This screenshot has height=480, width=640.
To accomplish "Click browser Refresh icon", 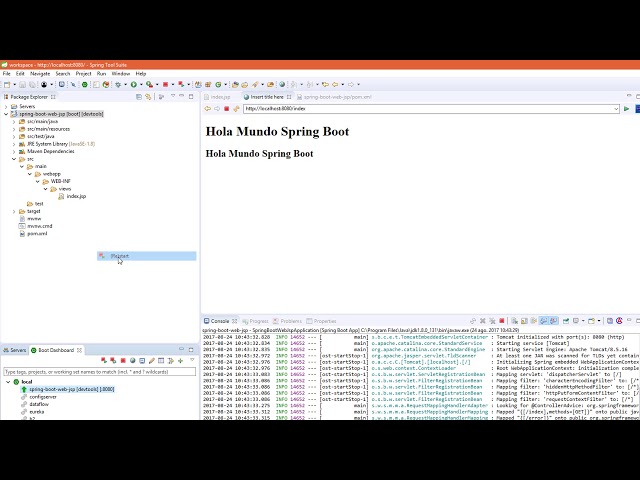I will 236,109.
